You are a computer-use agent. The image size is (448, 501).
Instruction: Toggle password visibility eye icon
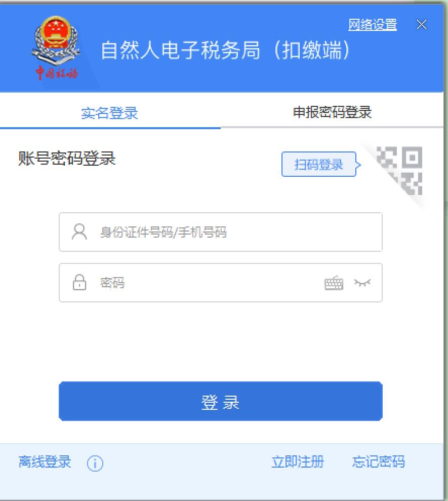point(362,283)
